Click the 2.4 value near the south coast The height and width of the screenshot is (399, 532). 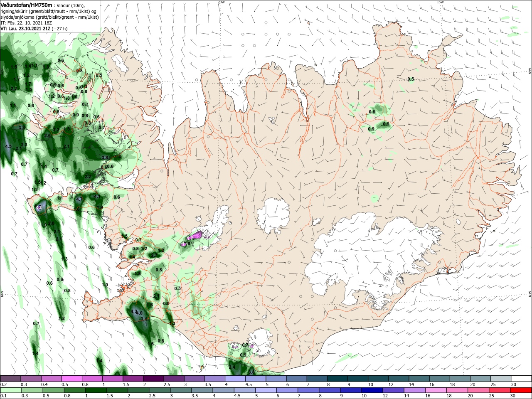pos(232,367)
